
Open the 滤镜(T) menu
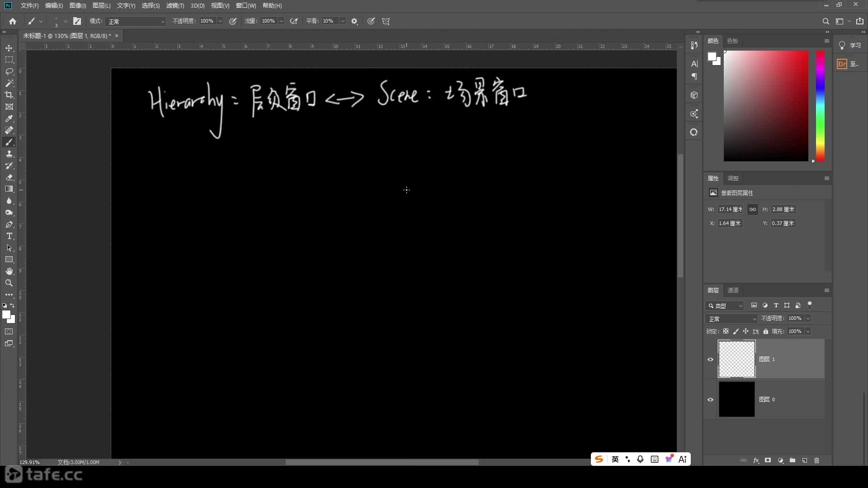pos(175,5)
